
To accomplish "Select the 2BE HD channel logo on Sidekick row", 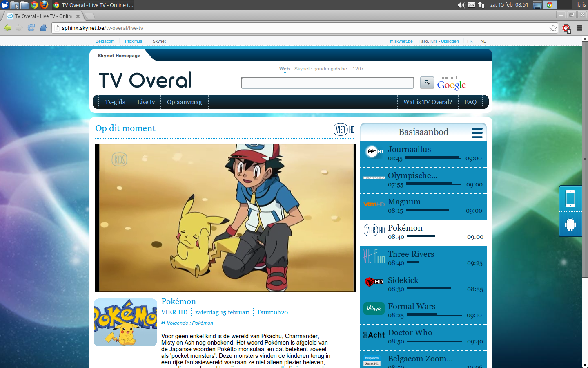I will (374, 282).
